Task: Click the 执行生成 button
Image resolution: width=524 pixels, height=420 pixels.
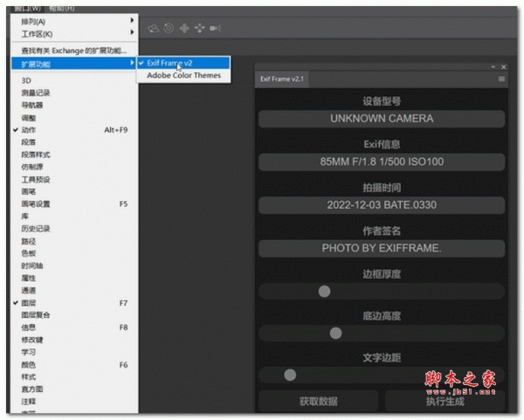Action: coord(445,401)
